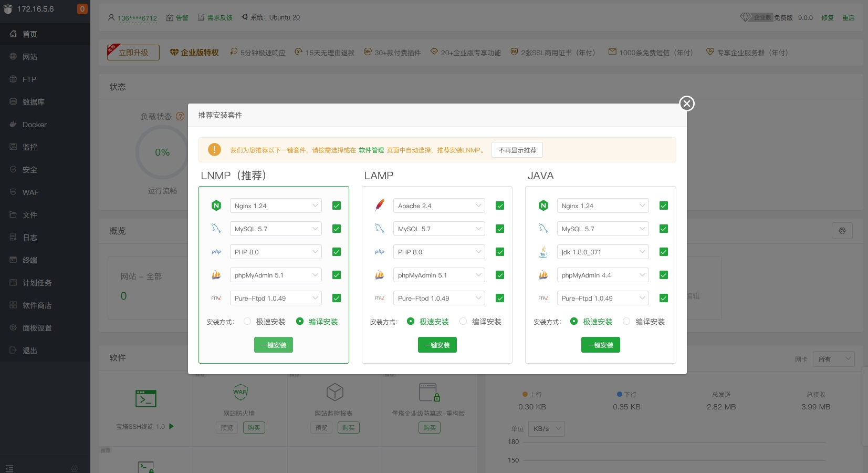
Task: Open jdk 1.8.0_371 version dropdown
Action: pyautogui.click(x=603, y=252)
